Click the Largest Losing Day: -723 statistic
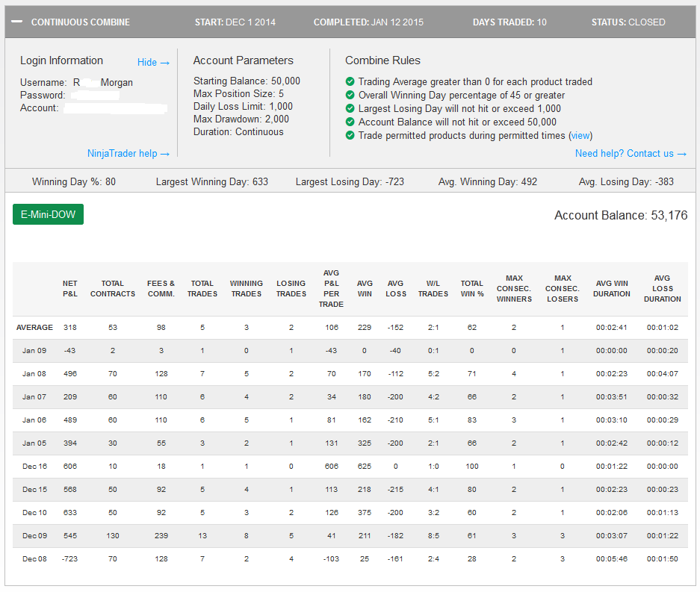700x592 pixels. [x=350, y=182]
